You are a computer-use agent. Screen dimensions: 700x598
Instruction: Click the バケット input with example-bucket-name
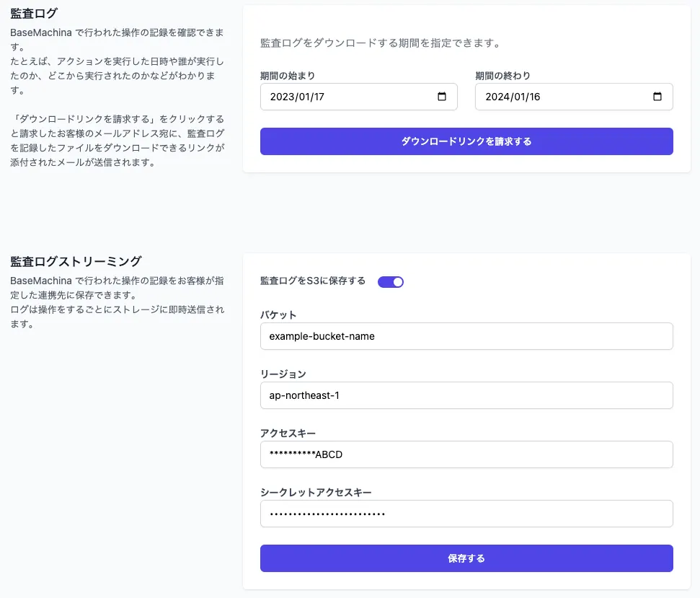click(x=466, y=336)
